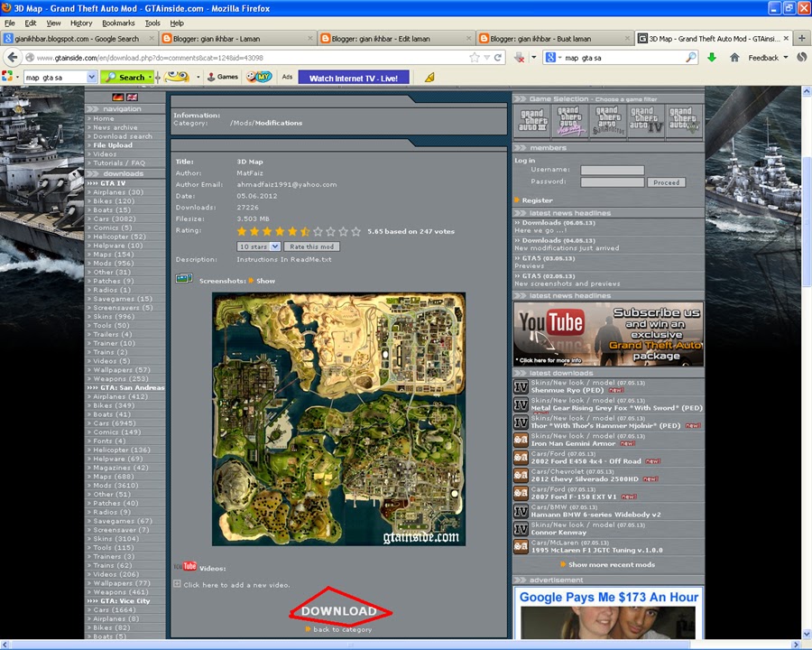Open the Tools menu
This screenshot has width=812, height=650.
point(152,23)
